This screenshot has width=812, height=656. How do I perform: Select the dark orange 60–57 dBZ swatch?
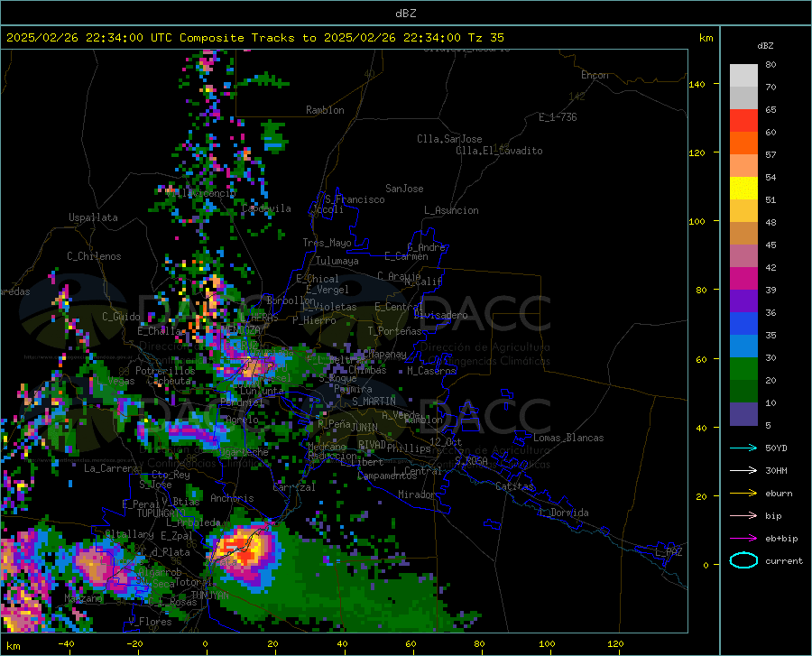(743, 143)
